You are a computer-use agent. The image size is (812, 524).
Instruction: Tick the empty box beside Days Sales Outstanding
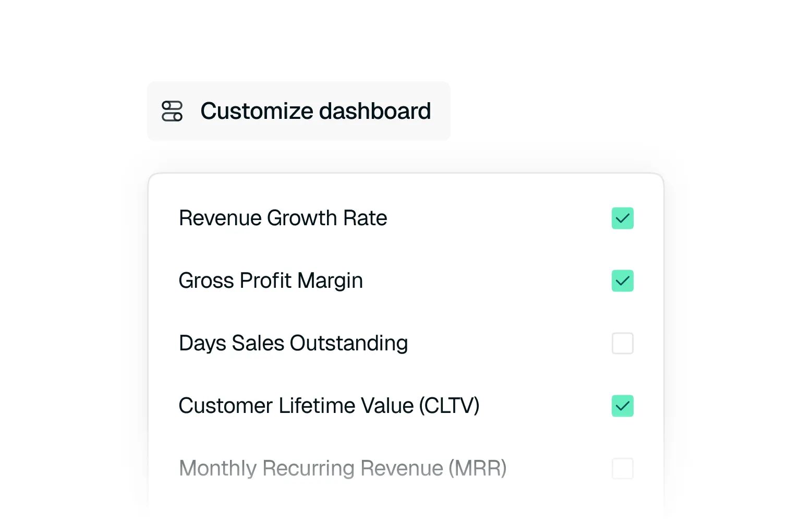pos(622,344)
